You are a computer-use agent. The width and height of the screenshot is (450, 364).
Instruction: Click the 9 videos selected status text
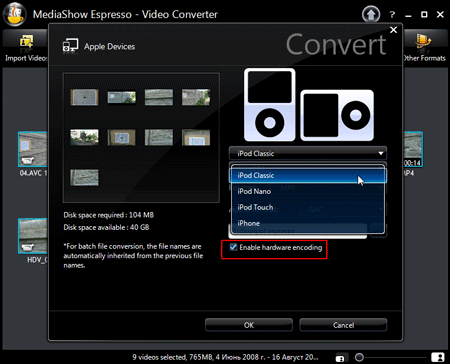(225, 357)
